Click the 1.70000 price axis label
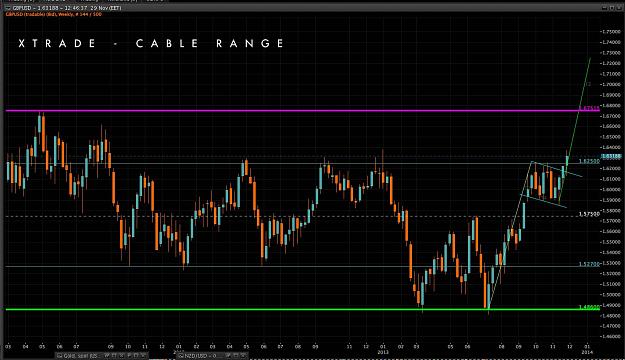625x360 pixels. 612,84
